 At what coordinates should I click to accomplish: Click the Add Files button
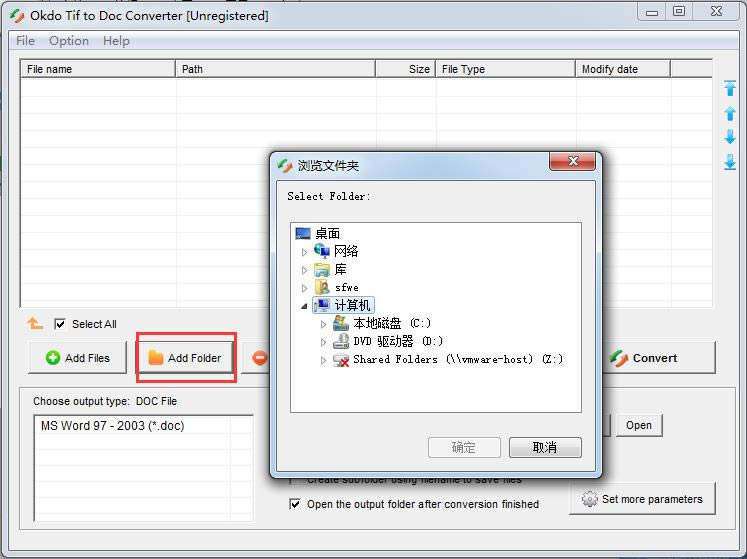tap(78, 357)
